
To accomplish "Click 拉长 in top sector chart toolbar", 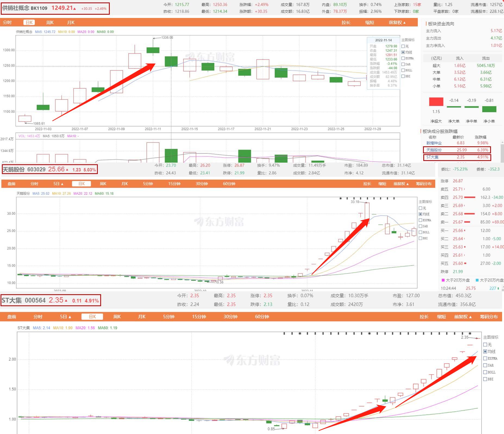I will [x=346, y=23].
